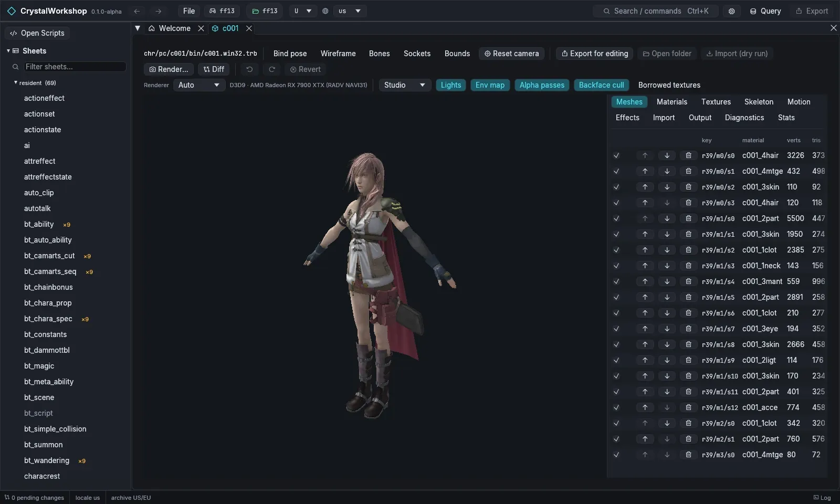Go back with the left arrow
Viewport: 840px width, 504px height.
coord(137,11)
